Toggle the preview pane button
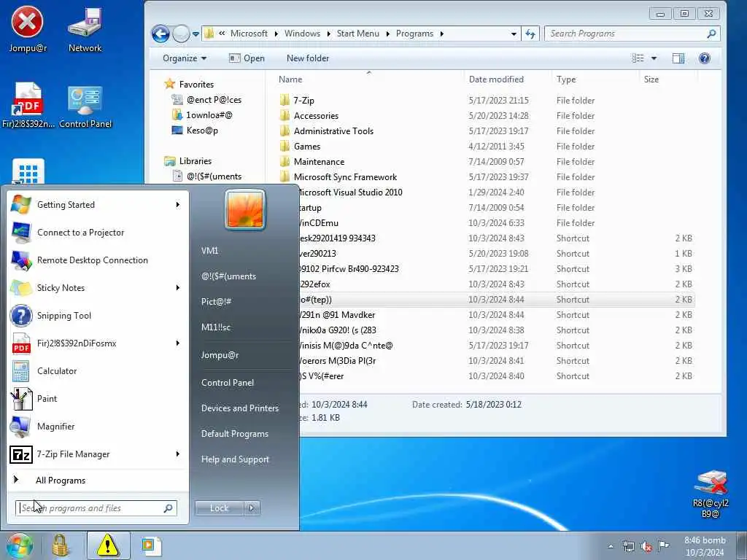 (x=678, y=58)
